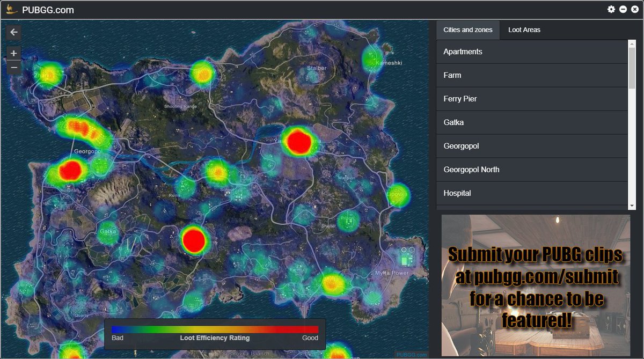Click the scrollbar down arrow
The height and width of the screenshot is (359, 644).
point(632,206)
